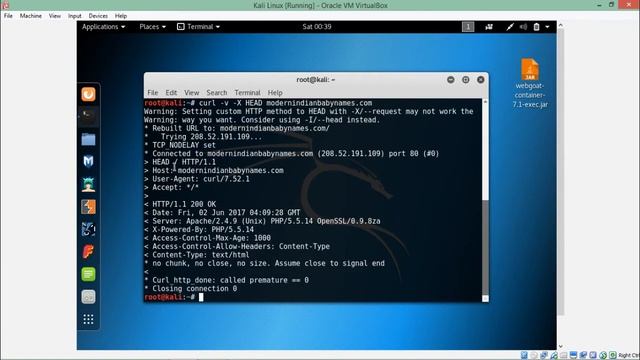Screen dimensions: 640x360
Task: Expand the Applications menu
Action: [103, 27]
